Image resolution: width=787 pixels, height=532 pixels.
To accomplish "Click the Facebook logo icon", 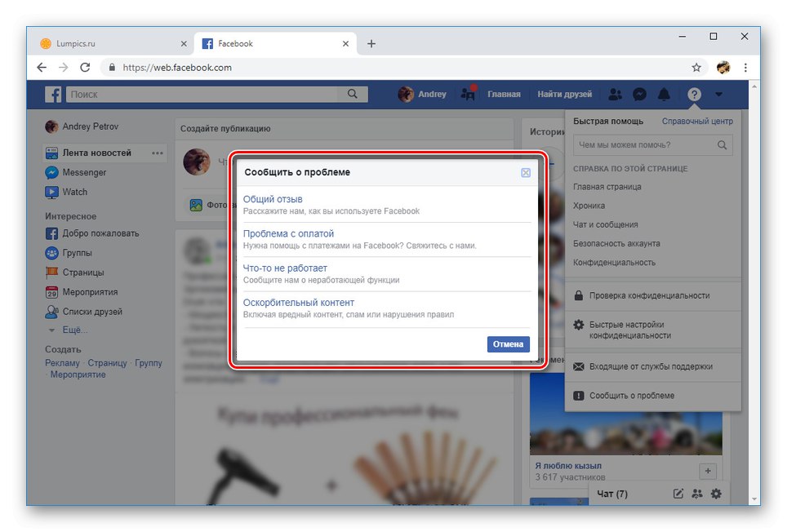I will click(53, 95).
